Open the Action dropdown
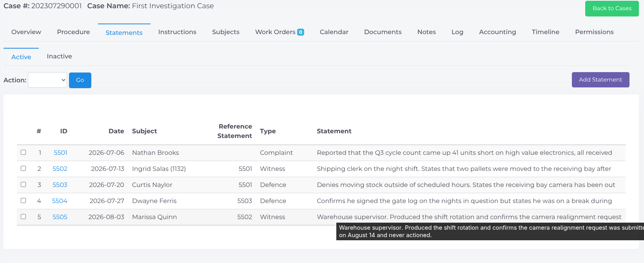This screenshot has height=263, width=644. click(47, 80)
